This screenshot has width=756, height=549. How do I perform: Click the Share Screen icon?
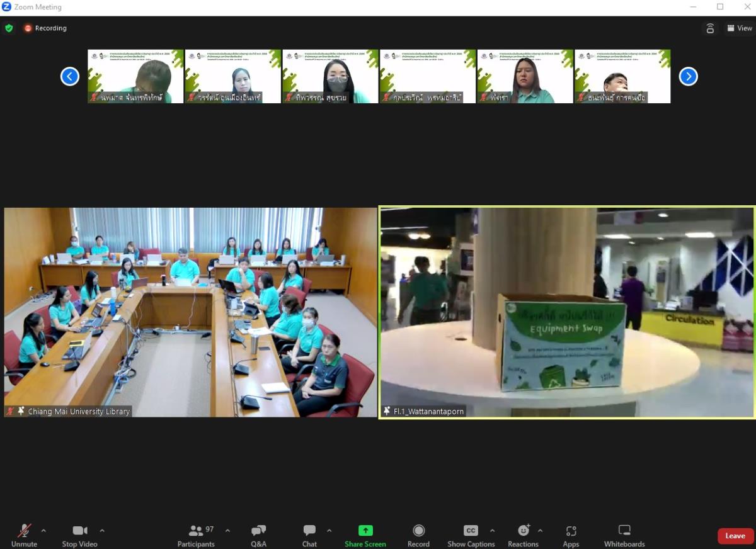tap(365, 531)
